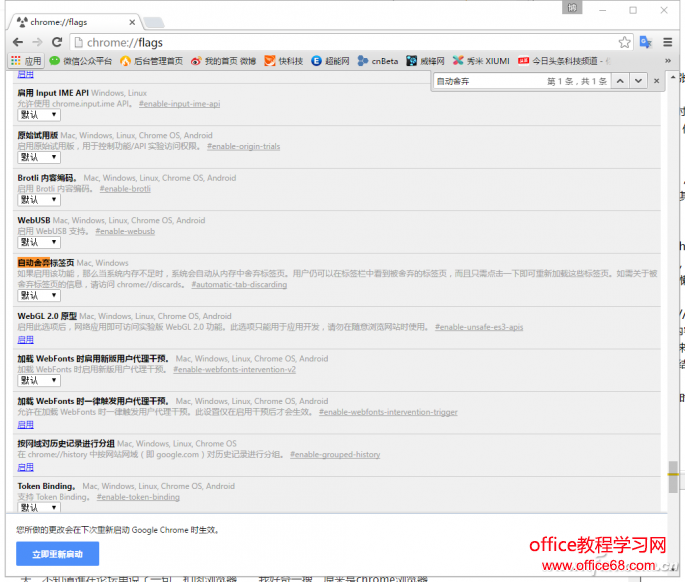Open the 我的首页 微博 bookmark

coord(224,61)
